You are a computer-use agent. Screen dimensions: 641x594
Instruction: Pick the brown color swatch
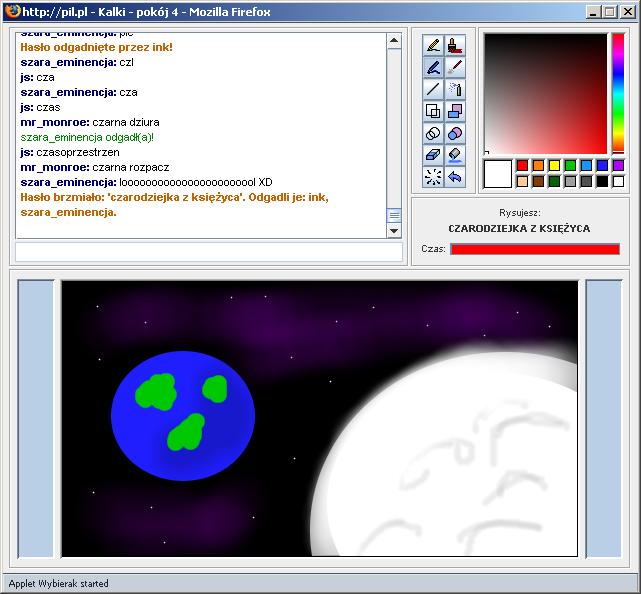[538, 181]
